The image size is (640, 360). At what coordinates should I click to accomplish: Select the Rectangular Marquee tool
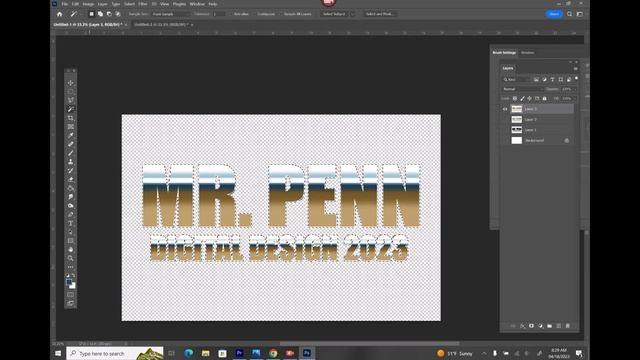71,91
